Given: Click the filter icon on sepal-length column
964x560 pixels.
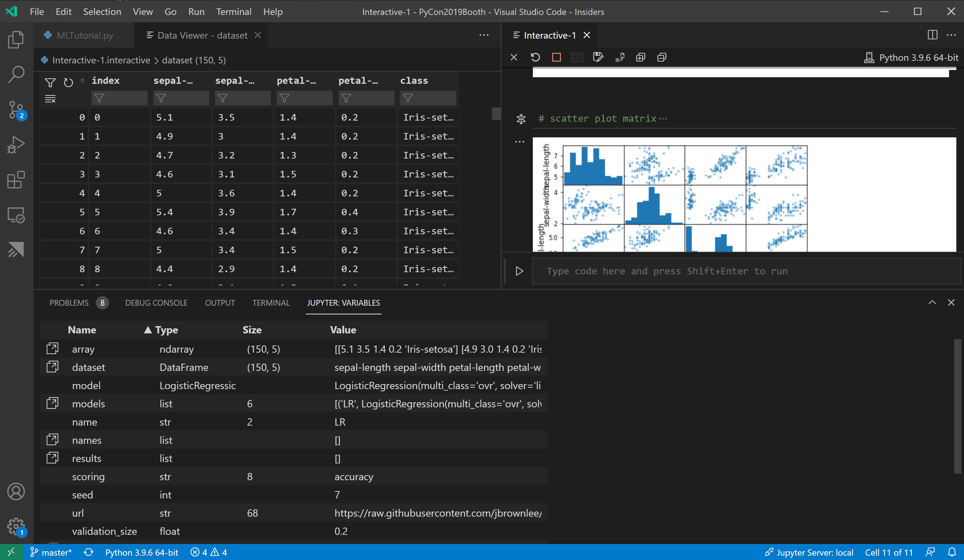Looking at the screenshot, I should pos(161,99).
